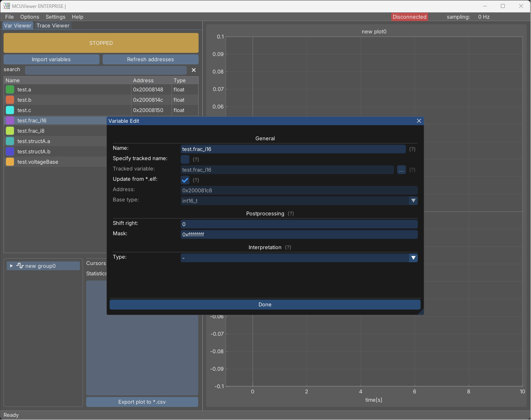This screenshot has width=531, height=420.
Task: Close the Variable Edit dialog
Action: [419, 121]
